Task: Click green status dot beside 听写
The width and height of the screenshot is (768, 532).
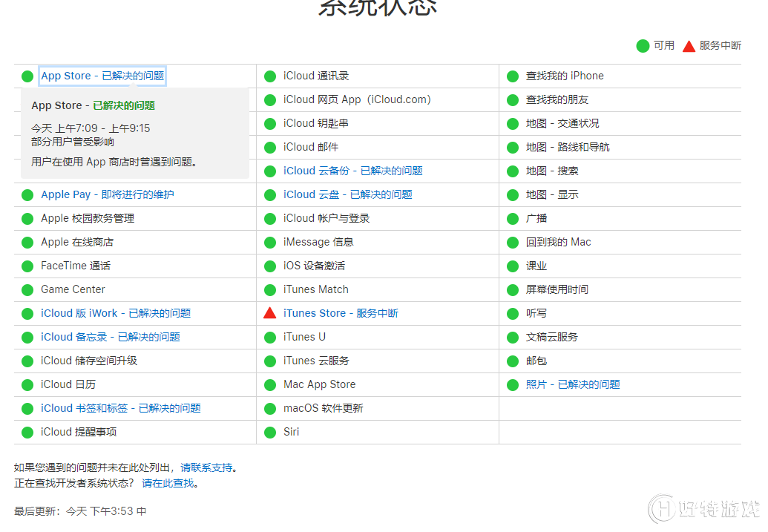Action: point(512,314)
